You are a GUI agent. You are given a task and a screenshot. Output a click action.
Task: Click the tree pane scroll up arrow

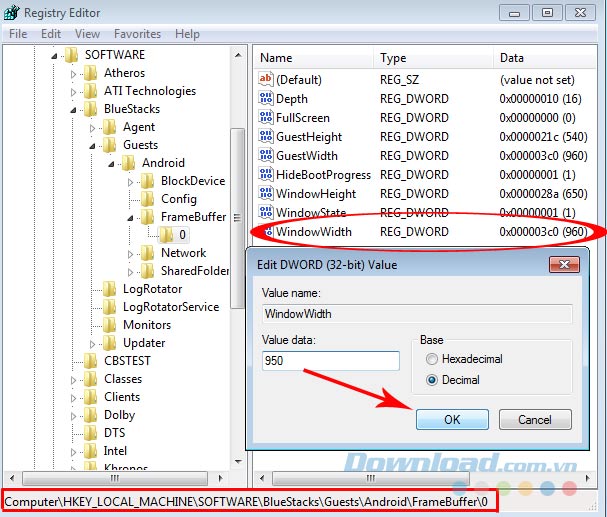coord(238,55)
